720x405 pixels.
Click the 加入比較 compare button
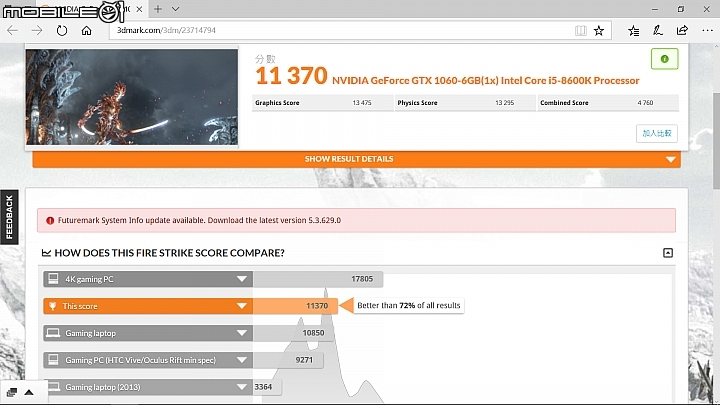[657, 133]
